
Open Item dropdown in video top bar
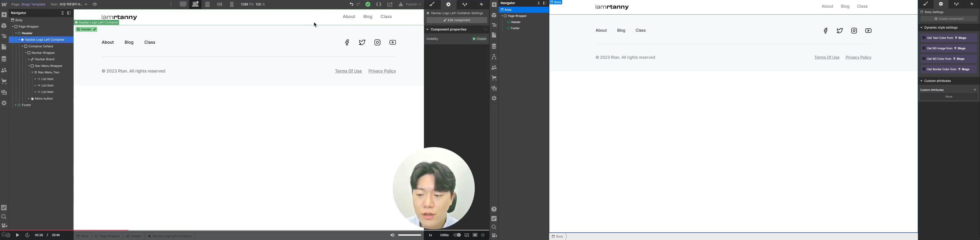coord(69,5)
